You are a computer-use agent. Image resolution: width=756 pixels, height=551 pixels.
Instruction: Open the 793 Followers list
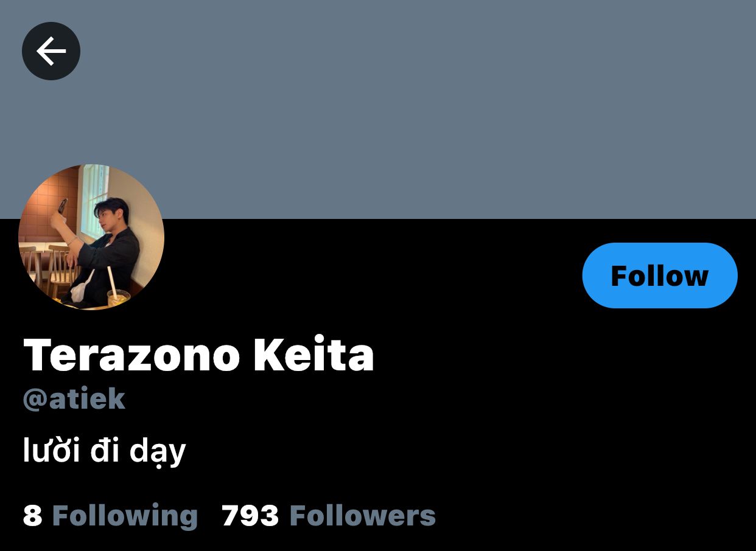329,516
